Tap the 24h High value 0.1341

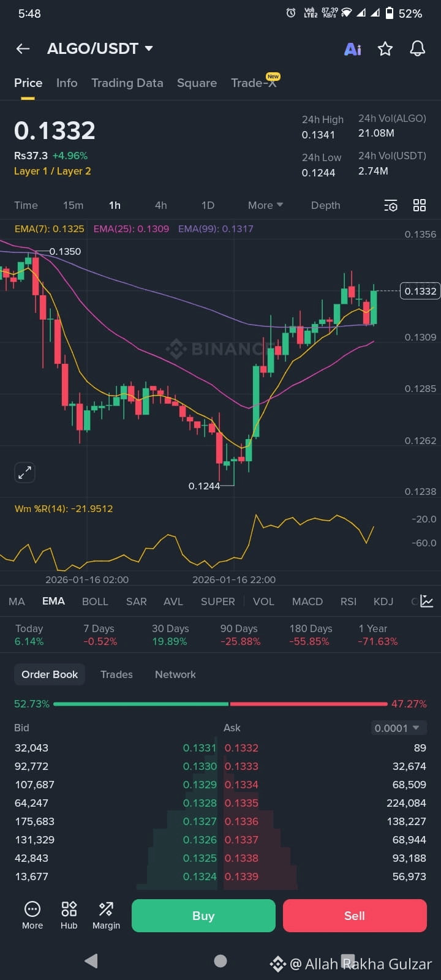click(x=318, y=135)
